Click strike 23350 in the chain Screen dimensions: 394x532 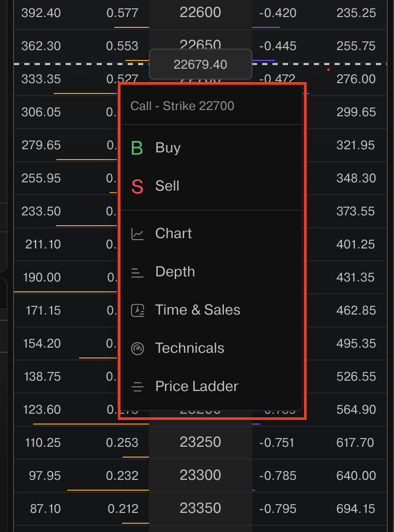pos(201,509)
